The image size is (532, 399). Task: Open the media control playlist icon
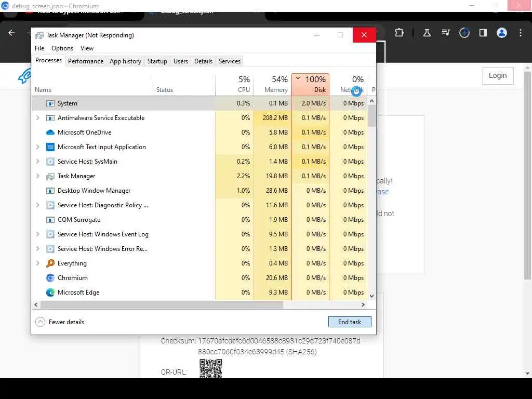coord(445,33)
